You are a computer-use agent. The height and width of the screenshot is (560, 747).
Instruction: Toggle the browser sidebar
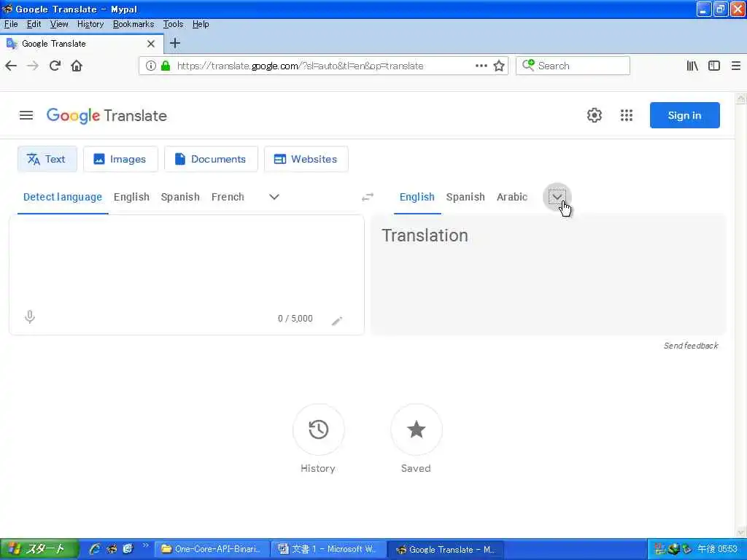(x=714, y=66)
